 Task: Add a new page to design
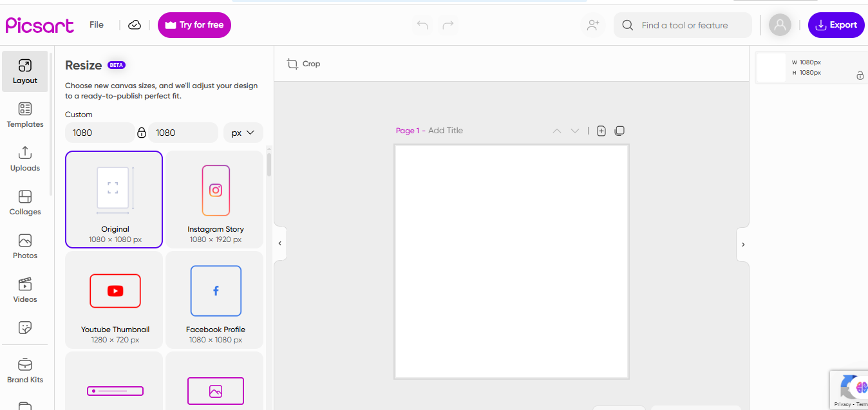tap(601, 131)
